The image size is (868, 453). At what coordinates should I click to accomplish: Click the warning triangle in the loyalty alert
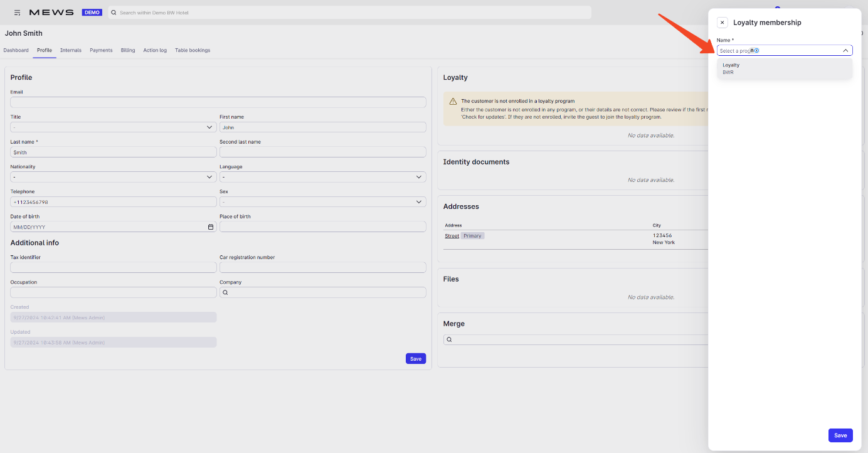coord(452,100)
